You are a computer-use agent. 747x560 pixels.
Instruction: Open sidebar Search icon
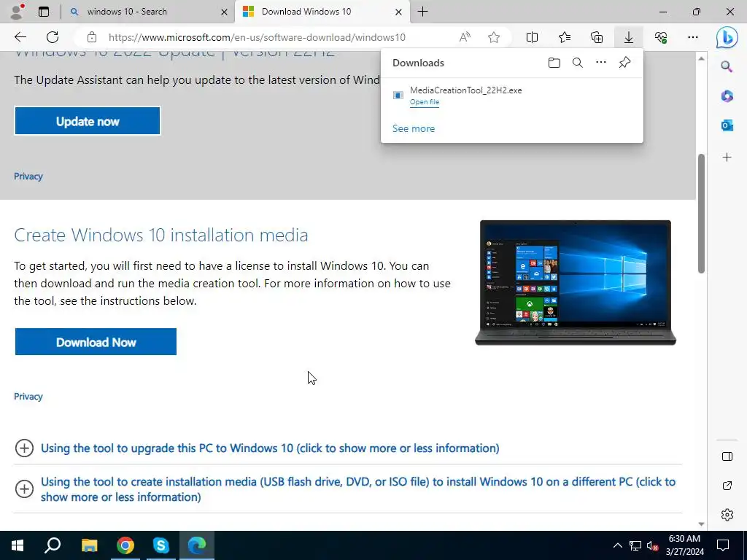[x=727, y=66]
